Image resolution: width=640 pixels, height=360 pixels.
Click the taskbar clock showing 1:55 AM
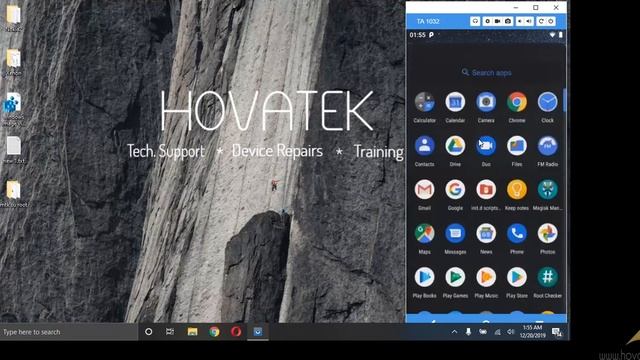tap(533, 331)
